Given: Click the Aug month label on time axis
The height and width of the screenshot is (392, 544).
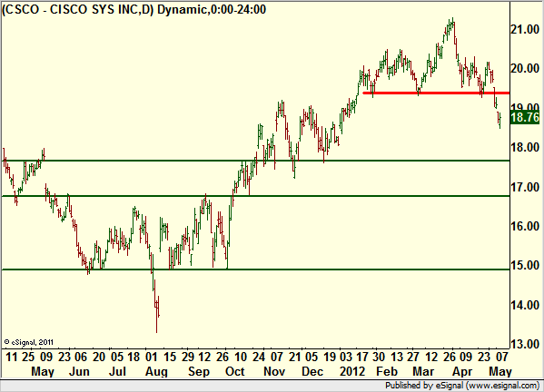Looking at the screenshot, I should (x=156, y=371).
